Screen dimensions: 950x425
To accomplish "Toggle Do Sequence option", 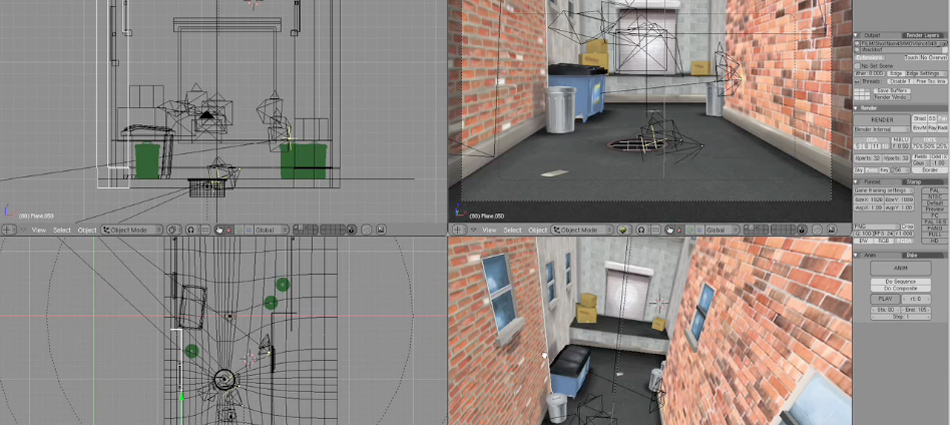I will [x=901, y=281].
